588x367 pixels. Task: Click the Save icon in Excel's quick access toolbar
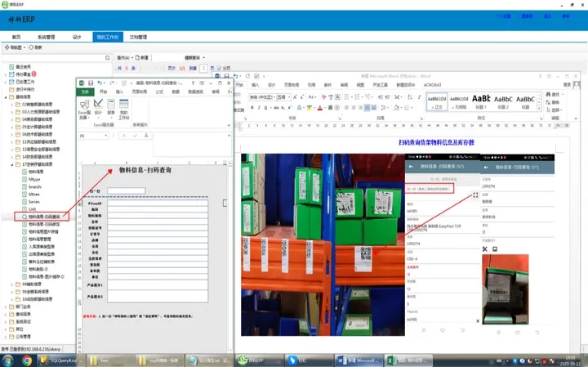[89, 83]
